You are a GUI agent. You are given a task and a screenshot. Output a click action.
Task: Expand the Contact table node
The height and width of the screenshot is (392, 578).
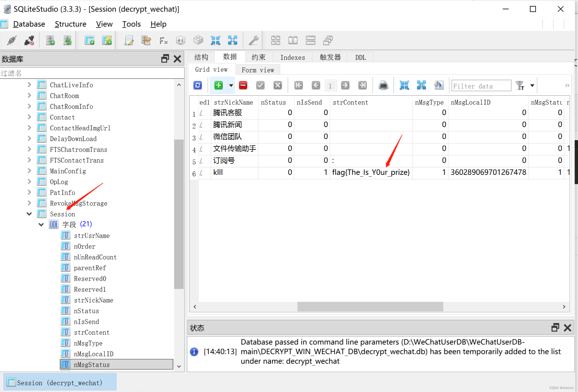[29, 117]
